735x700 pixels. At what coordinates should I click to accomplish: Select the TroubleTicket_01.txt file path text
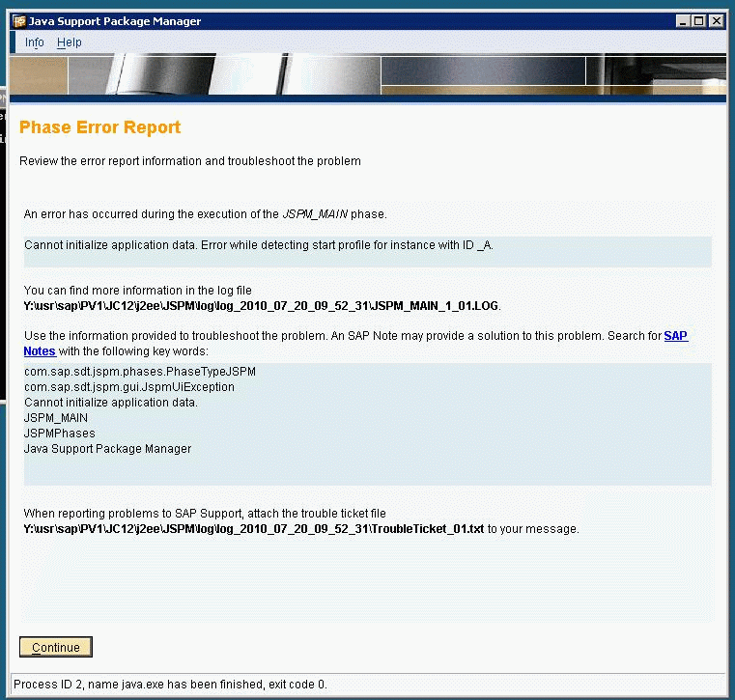click(x=254, y=529)
